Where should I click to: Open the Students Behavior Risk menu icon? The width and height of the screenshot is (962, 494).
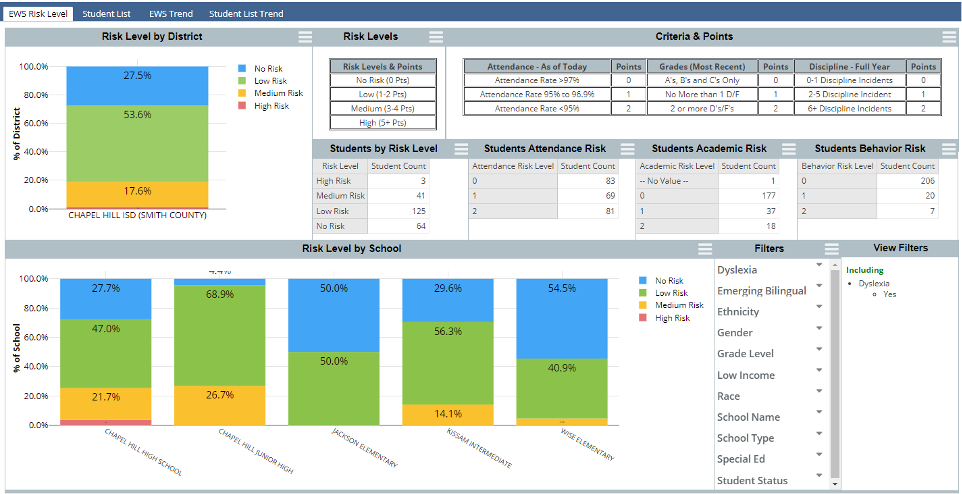point(949,149)
